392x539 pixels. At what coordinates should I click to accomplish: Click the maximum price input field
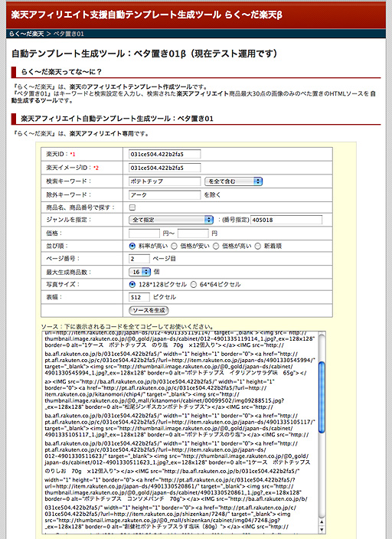[x=193, y=234]
